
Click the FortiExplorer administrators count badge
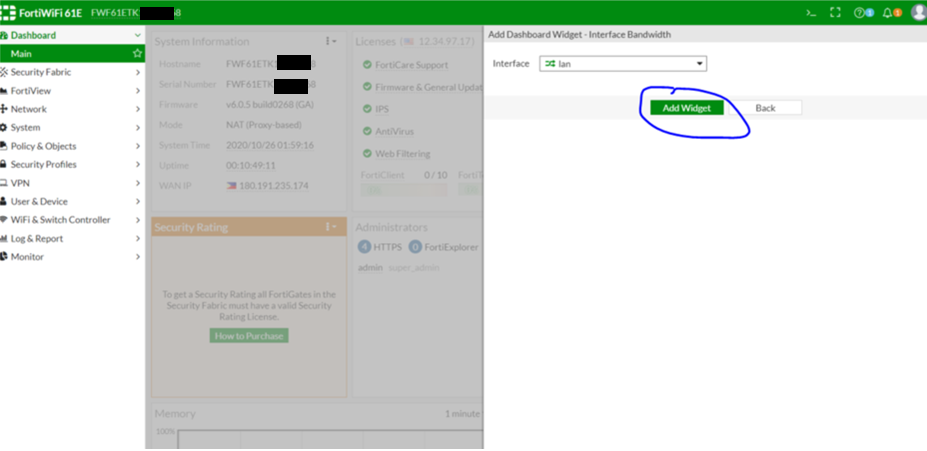(415, 247)
